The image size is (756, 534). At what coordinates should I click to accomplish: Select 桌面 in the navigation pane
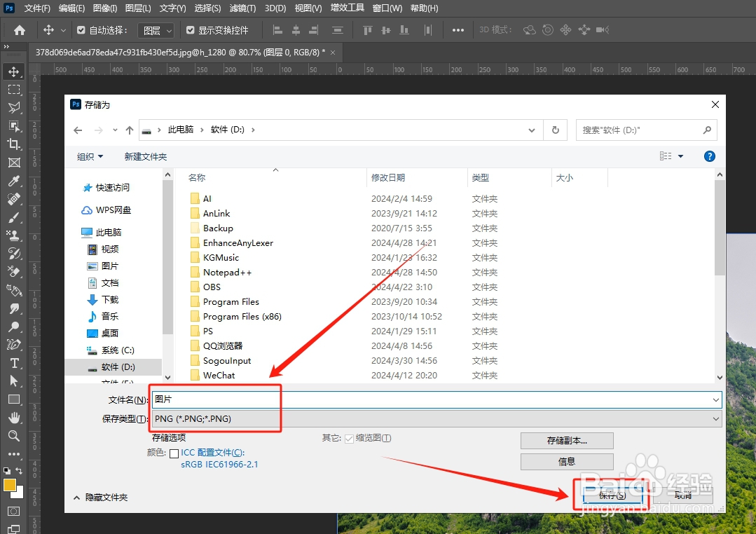coord(110,334)
